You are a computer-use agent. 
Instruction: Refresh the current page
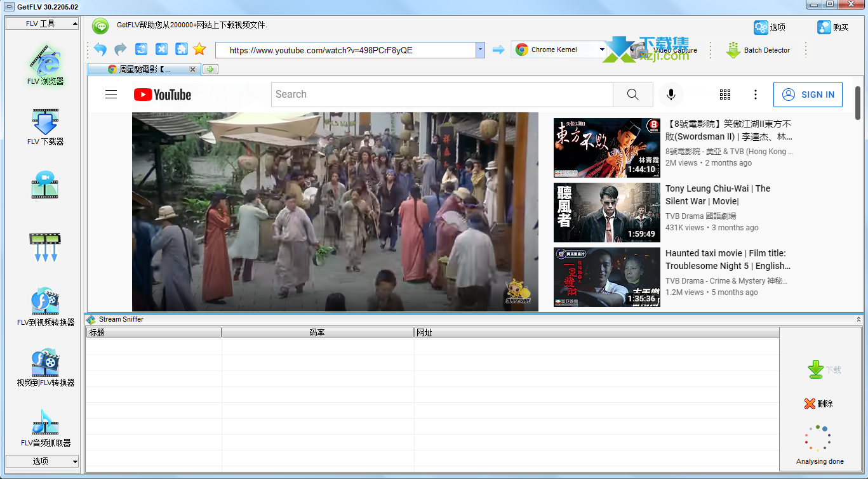click(141, 49)
